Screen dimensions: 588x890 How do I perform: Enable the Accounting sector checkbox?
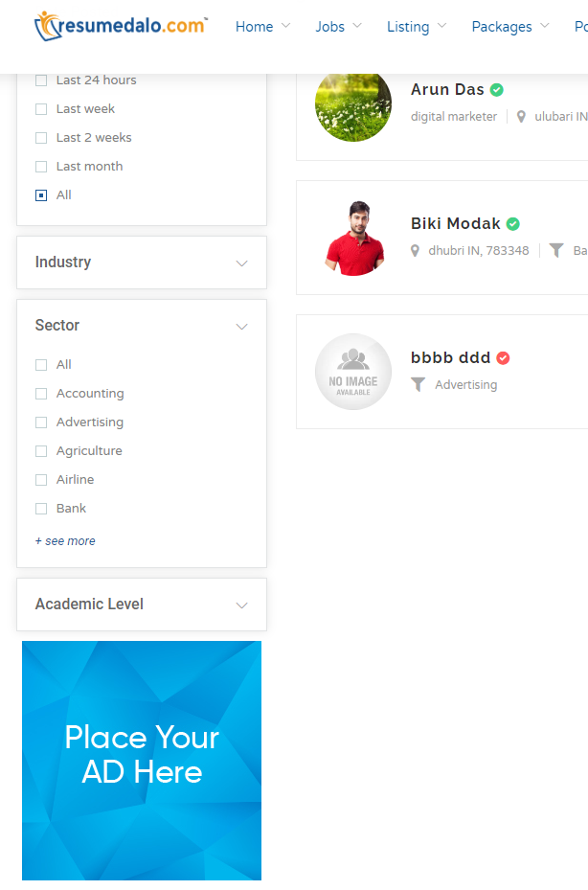coord(41,394)
